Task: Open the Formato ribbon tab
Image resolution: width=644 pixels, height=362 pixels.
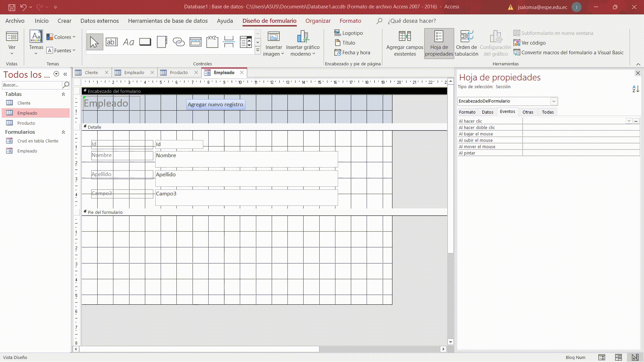Action: click(x=350, y=21)
